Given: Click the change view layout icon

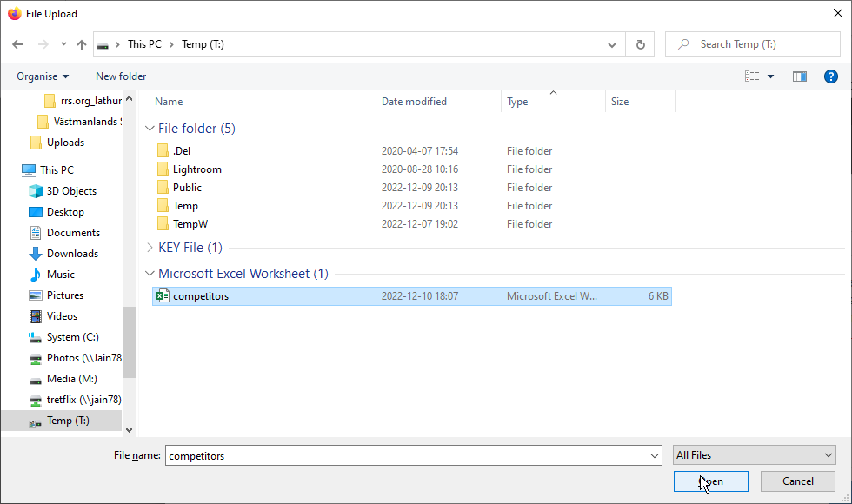Looking at the screenshot, I should (752, 76).
